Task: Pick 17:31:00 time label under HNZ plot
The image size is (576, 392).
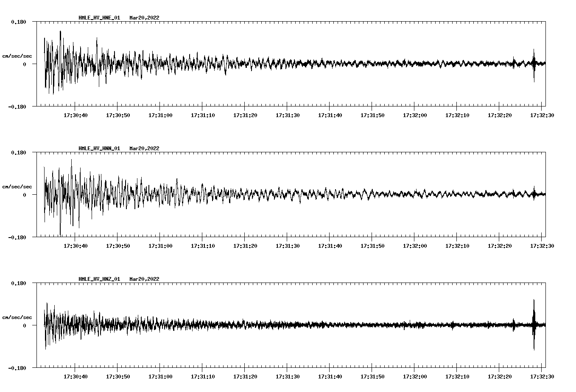Action: tap(160, 376)
